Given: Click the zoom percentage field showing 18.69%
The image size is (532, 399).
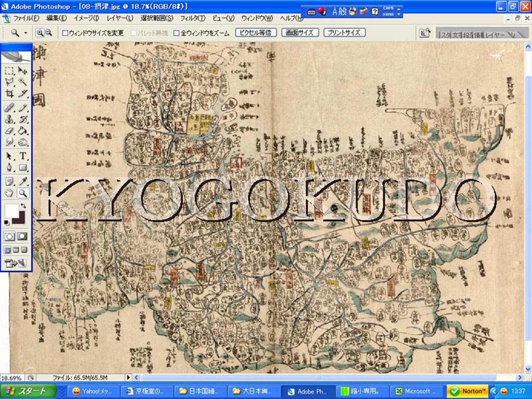Looking at the screenshot, I should point(12,378).
